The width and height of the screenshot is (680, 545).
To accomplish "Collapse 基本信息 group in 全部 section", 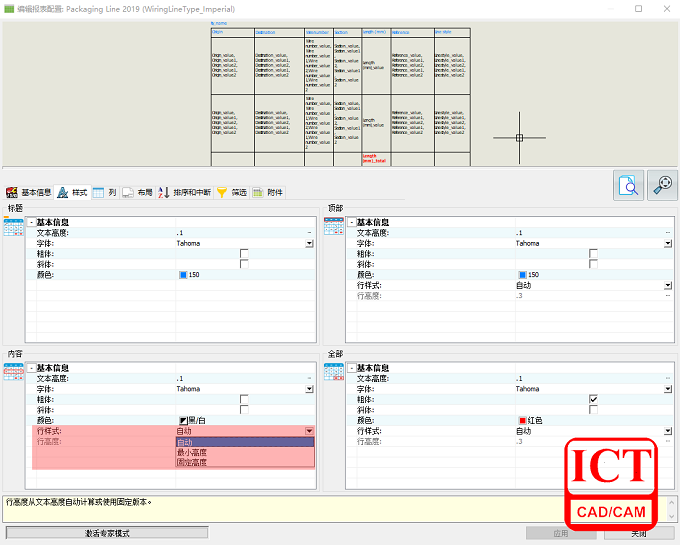I will coord(352,368).
